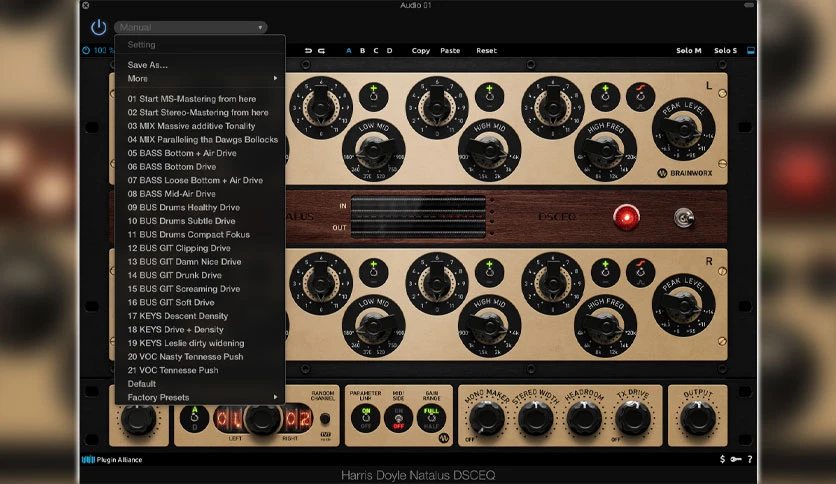Click the undo arrow icon

308,51
